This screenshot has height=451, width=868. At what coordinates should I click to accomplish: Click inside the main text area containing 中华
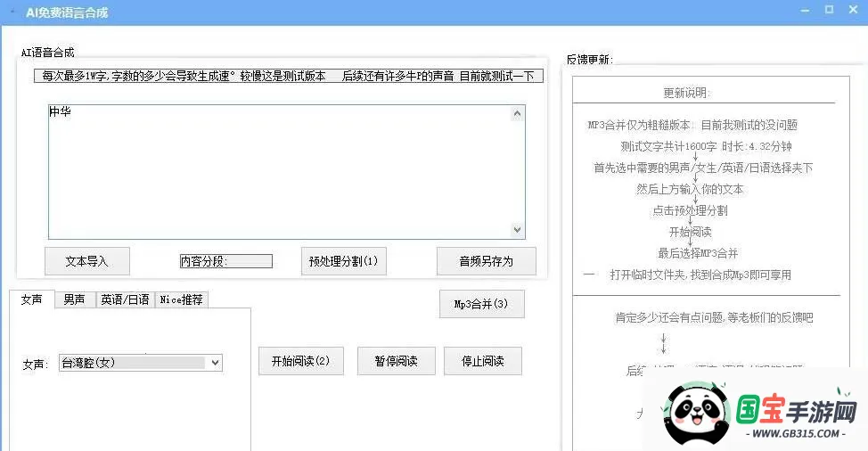287,172
